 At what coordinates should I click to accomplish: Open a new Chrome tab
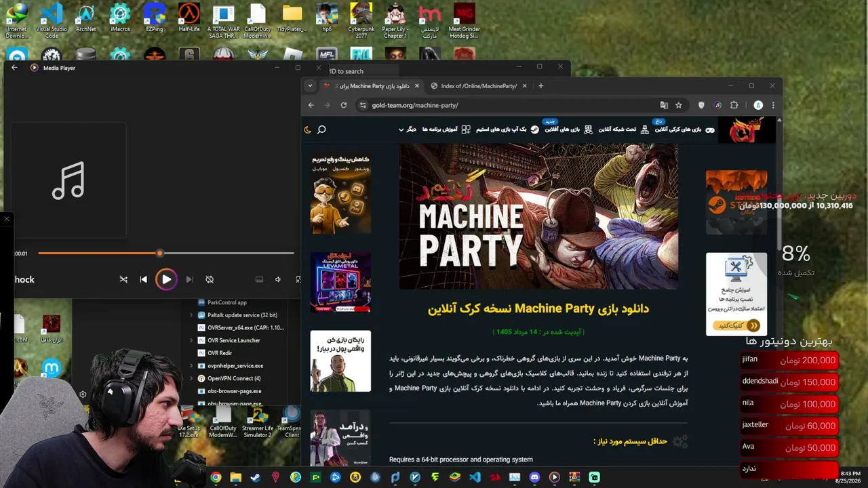point(540,86)
